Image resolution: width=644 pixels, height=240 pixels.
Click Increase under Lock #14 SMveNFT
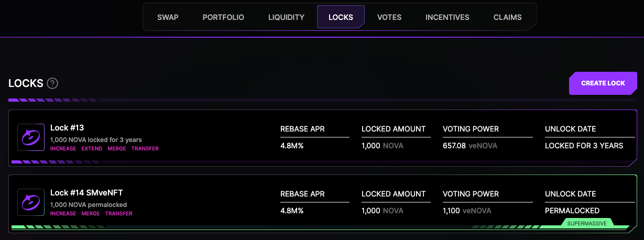[63, 214]
